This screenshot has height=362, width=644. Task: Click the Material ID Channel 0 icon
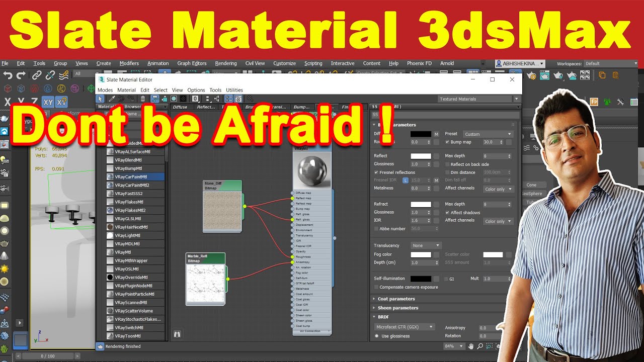195,99
